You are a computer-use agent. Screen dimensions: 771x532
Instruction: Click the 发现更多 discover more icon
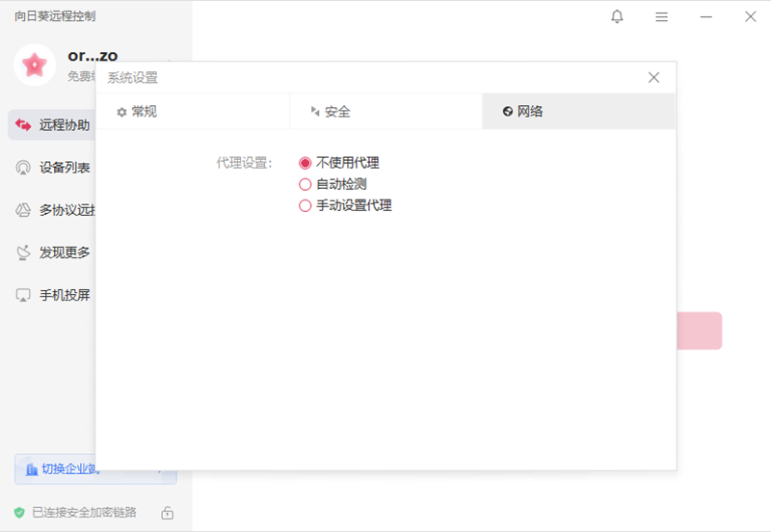(24, 253)
